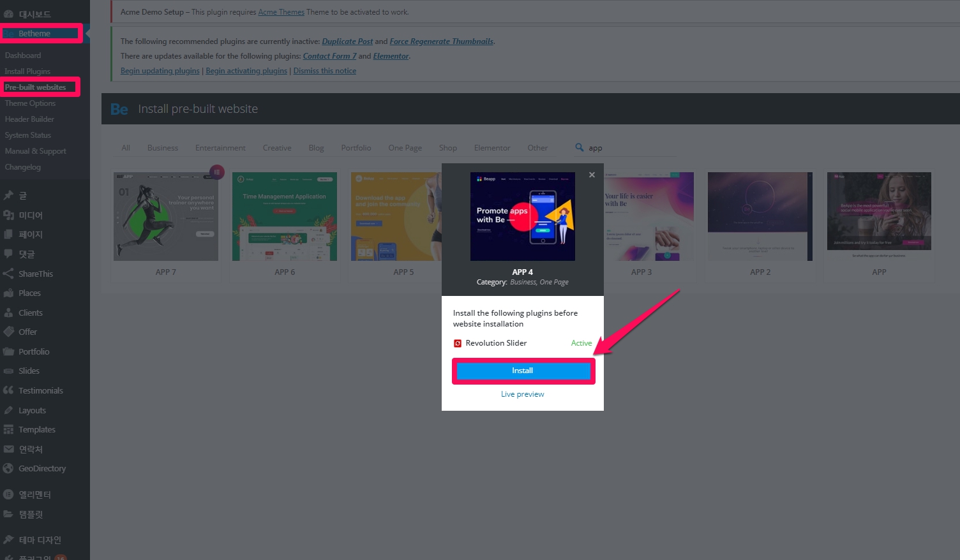
Task: Open Live preview link for APP 4
Action: pyautogui.click(x=523, y=394)
